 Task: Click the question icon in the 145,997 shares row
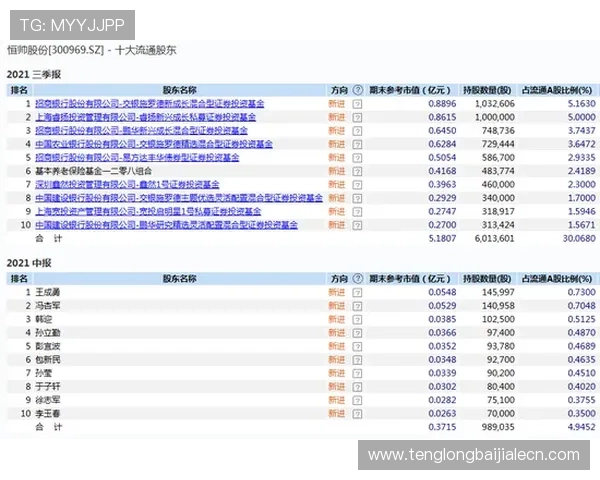point(357,293)
